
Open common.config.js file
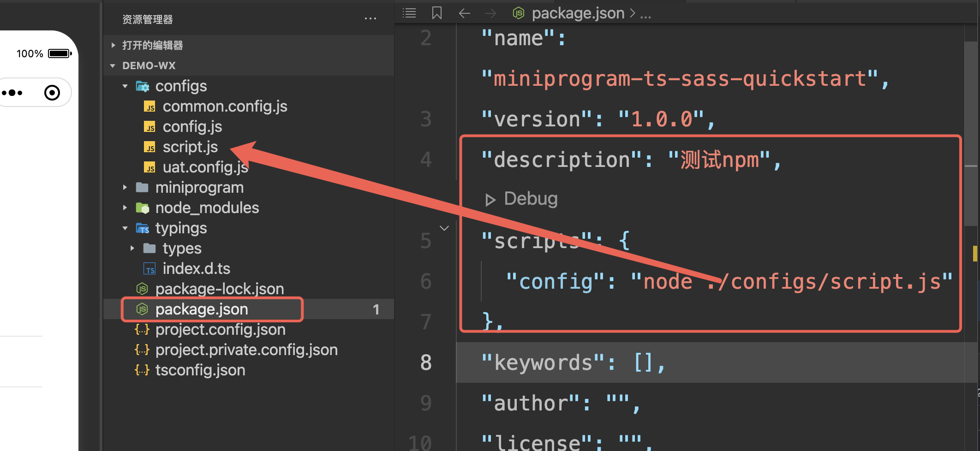(x=225, y=107)
